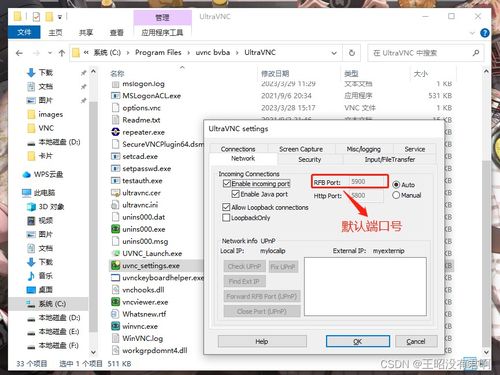The width and height of the screenshot is (500, 375).
Task: Open the Screen Capture tab
Action: pyautogui.click(x=301, y=149)
